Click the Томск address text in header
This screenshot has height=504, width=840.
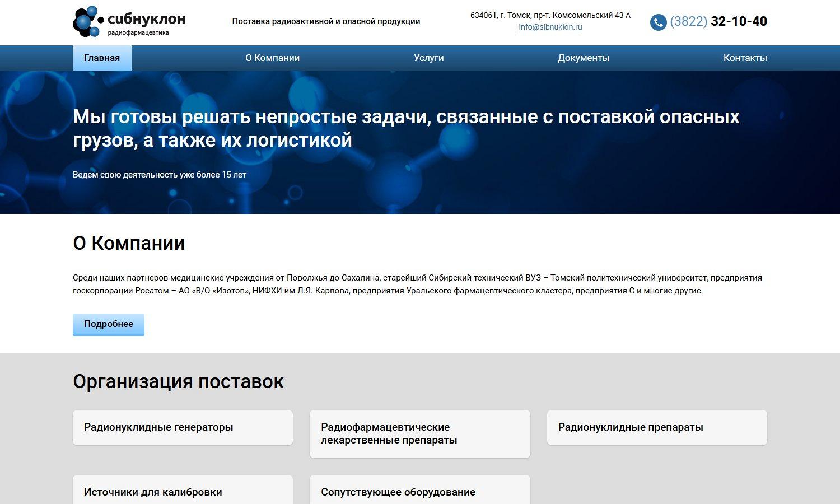550,15
